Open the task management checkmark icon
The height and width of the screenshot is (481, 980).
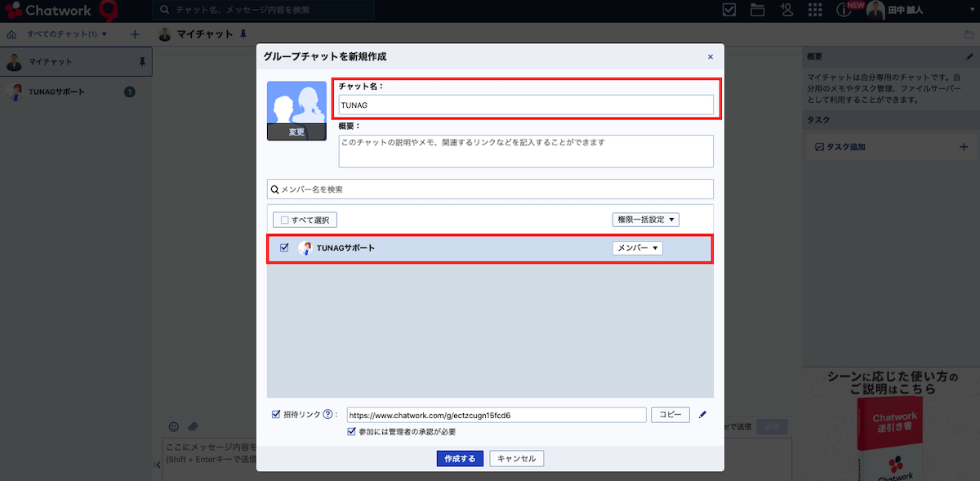click(x=730, y=10)
